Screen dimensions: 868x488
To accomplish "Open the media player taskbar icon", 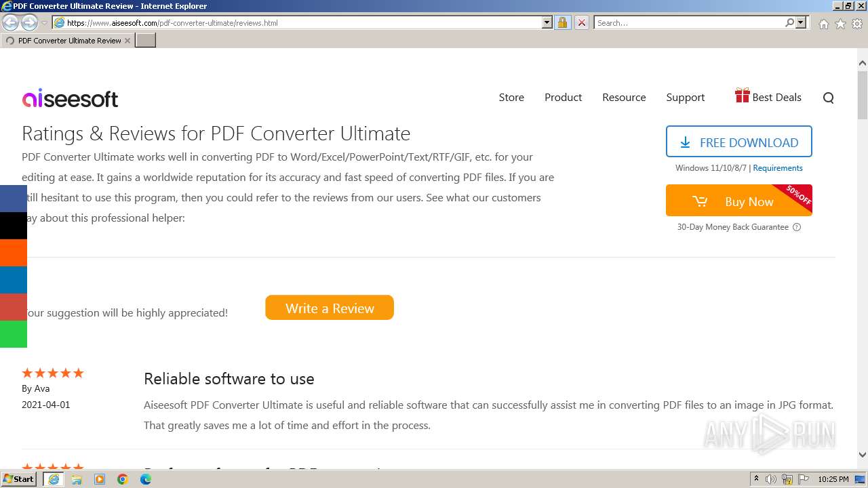I will tap(100, 479).
